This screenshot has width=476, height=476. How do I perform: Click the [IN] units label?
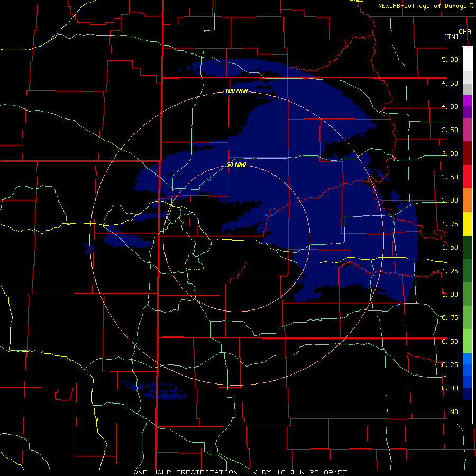452,36
